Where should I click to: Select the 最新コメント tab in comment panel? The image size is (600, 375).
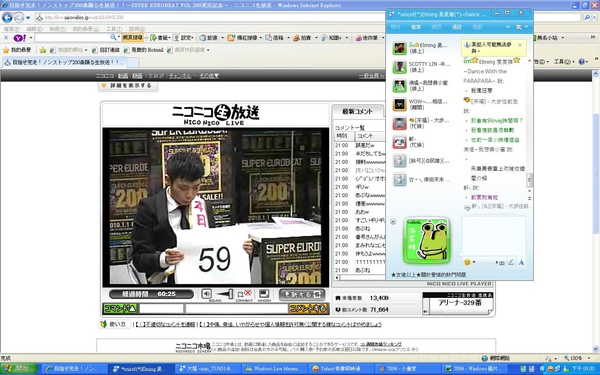click(x=357, y=111)
